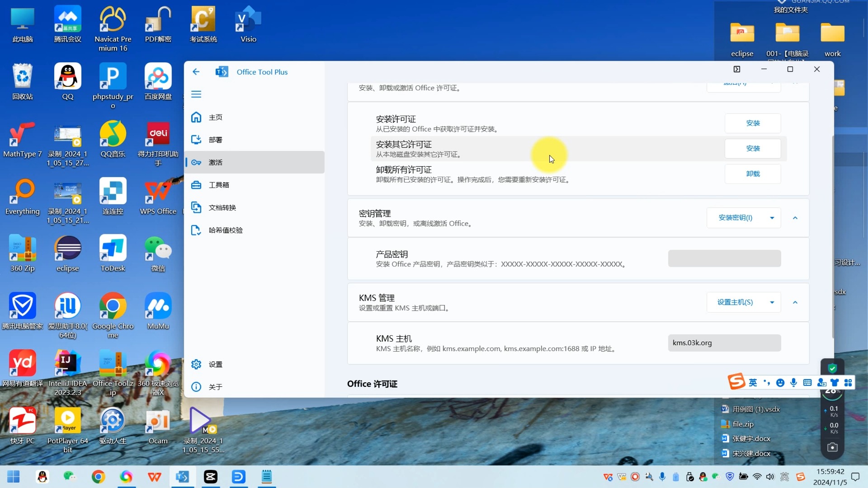Open Navicat Premium 16 desktop shortcut
Screen dimensions: 868x488
[x=113, y=29]
